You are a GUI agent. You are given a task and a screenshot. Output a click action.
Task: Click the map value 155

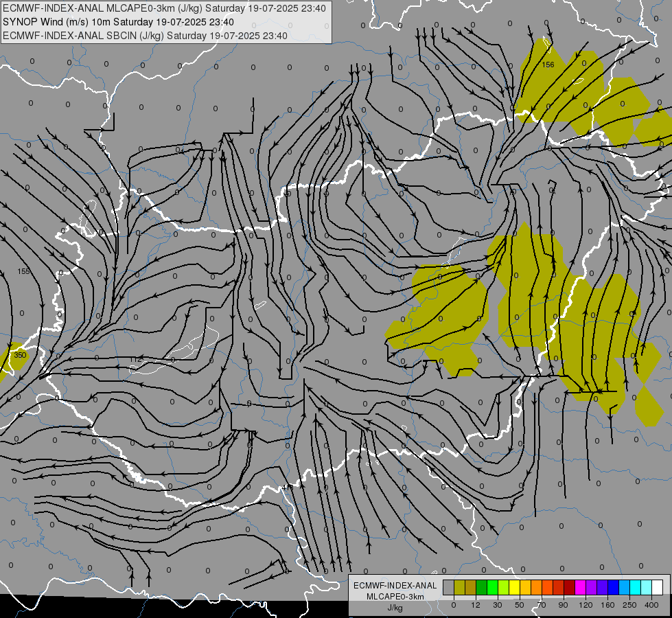coord(23,271)
